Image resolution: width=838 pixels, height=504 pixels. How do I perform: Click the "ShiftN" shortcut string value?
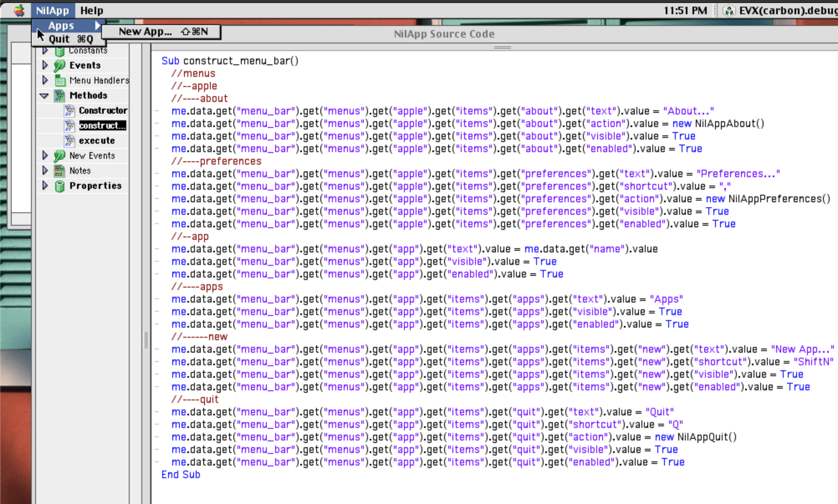tap(813, 362)
